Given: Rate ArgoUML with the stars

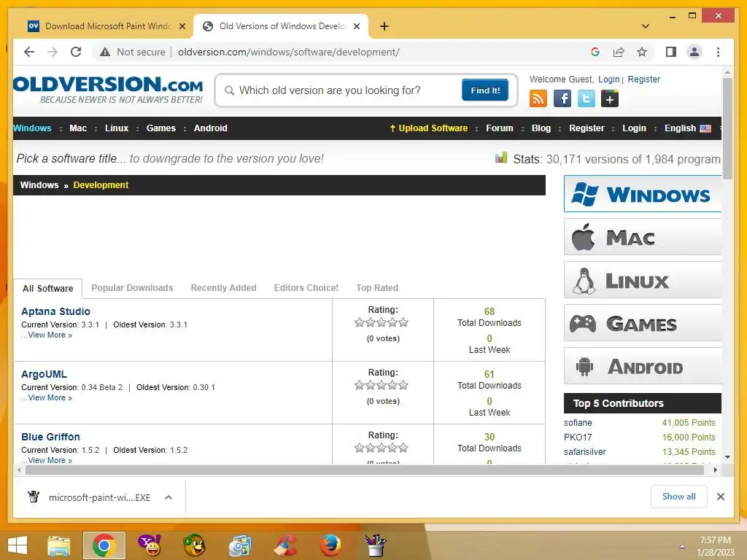Looking at the screenshot, I should 382,385.
